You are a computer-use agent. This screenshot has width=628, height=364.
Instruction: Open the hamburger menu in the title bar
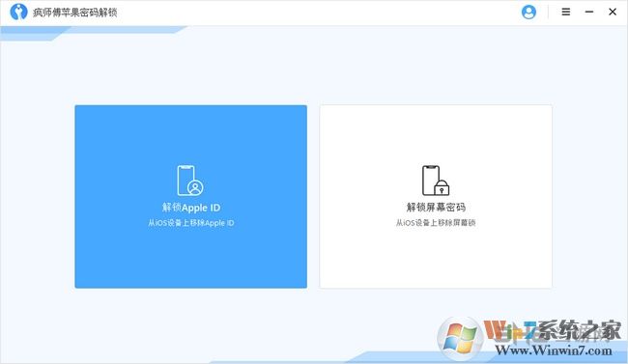tap(565, 12)
